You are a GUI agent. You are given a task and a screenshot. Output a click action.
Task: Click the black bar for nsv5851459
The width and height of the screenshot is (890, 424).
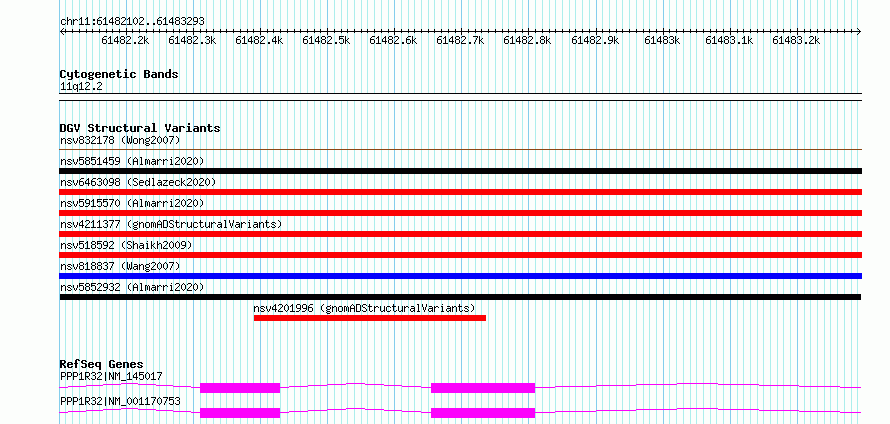(460, 171)
